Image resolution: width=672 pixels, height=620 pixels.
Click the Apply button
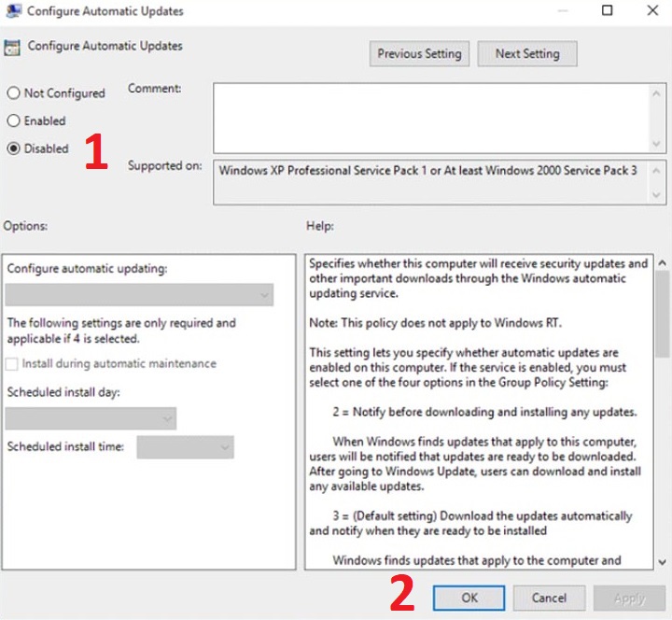pos(629,598)
